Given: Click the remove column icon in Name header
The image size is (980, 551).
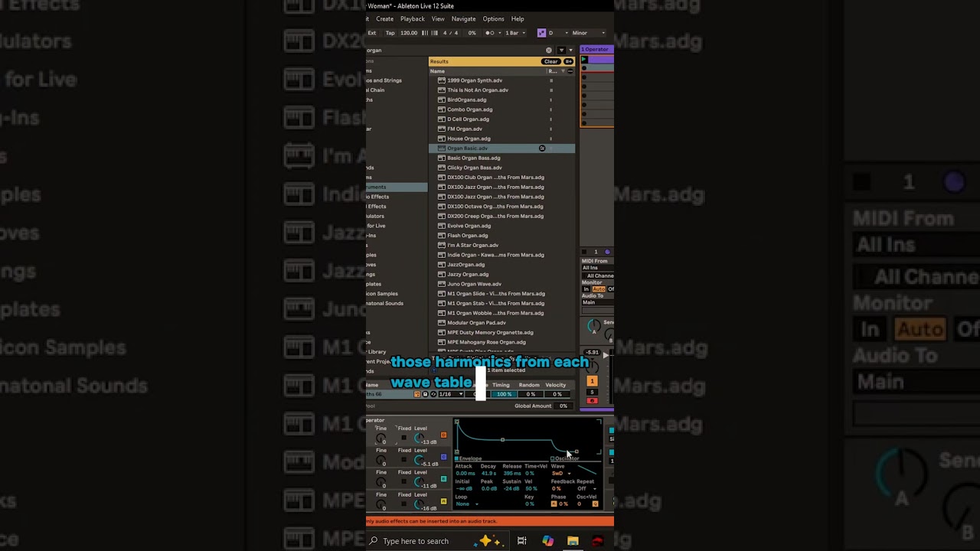Looking at the screenshot, I should 570,71.
